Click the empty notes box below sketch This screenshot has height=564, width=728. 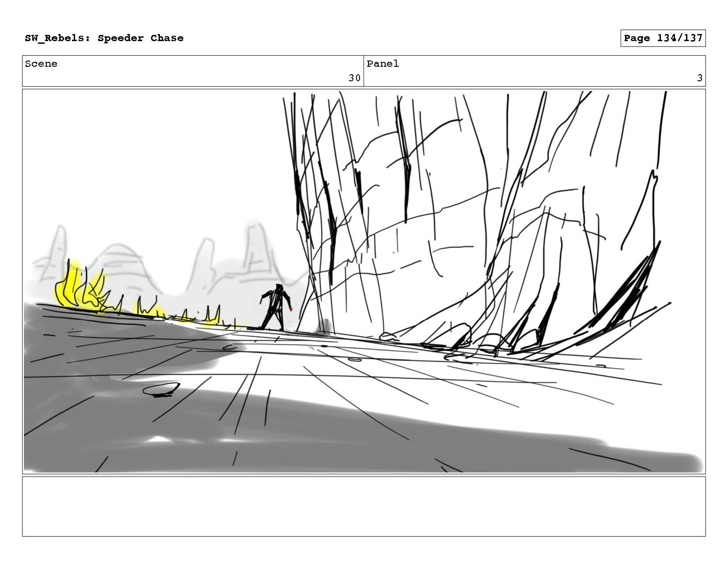tap(364, 507)
